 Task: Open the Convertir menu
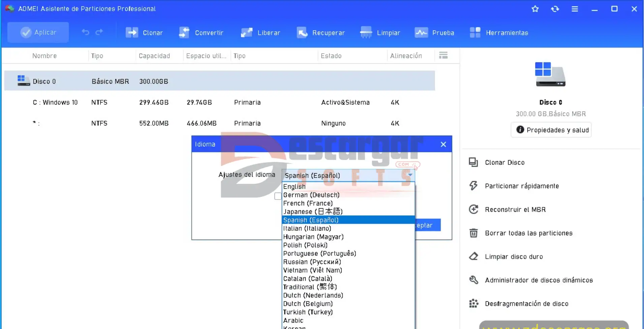tap(201, 33)
